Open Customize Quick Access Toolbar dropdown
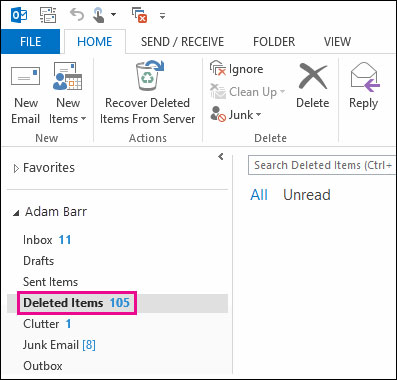 (162, 15)
